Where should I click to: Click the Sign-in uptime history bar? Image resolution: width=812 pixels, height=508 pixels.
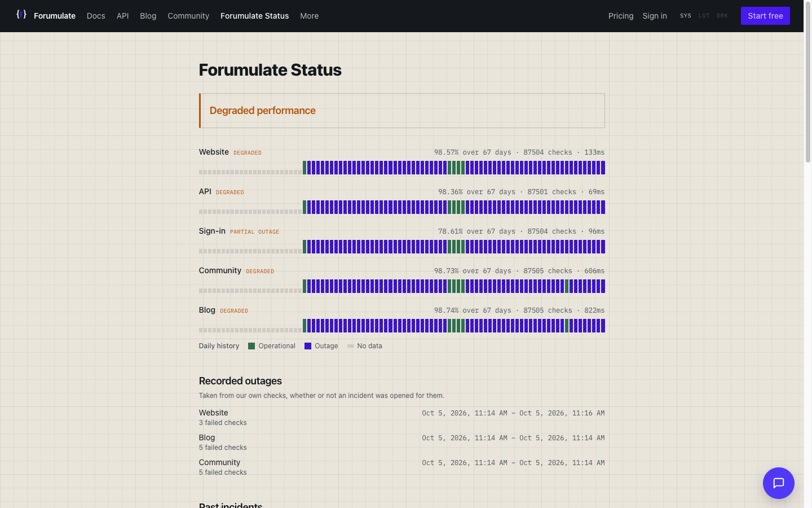402,247
